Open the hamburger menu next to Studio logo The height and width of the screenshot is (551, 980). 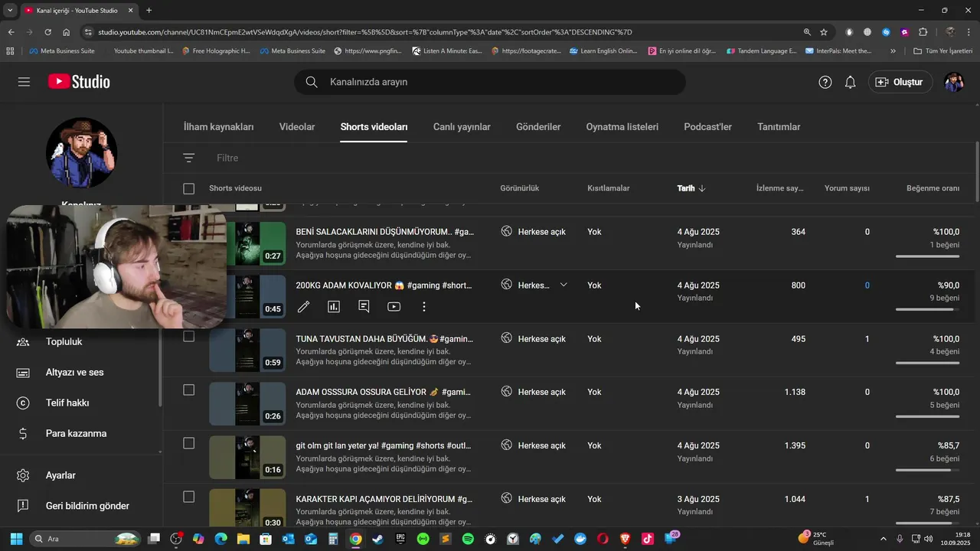[24, 82]
